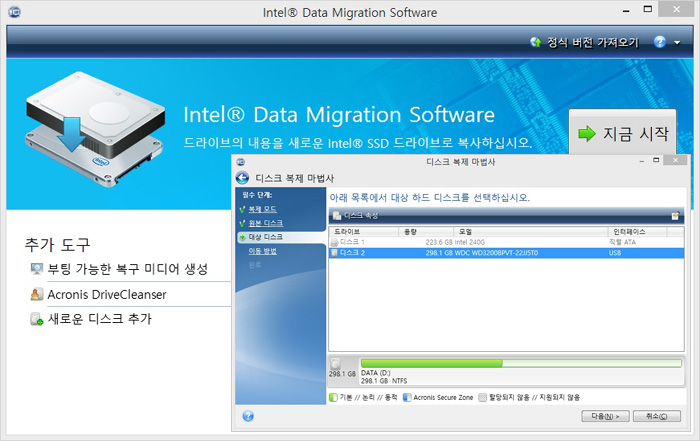
Task: Click 정식 버전 가져오기 upgrade link
Action: 593,43
